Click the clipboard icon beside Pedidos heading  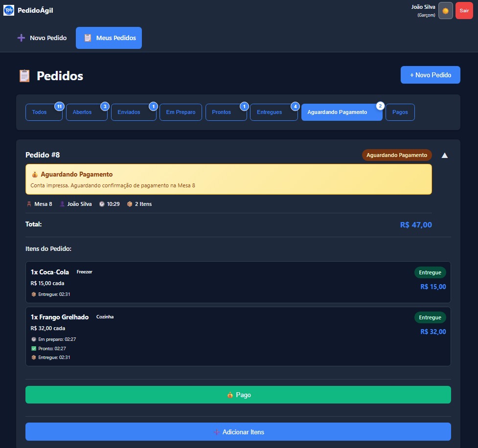pyautogui.click(x=24, y=76)
